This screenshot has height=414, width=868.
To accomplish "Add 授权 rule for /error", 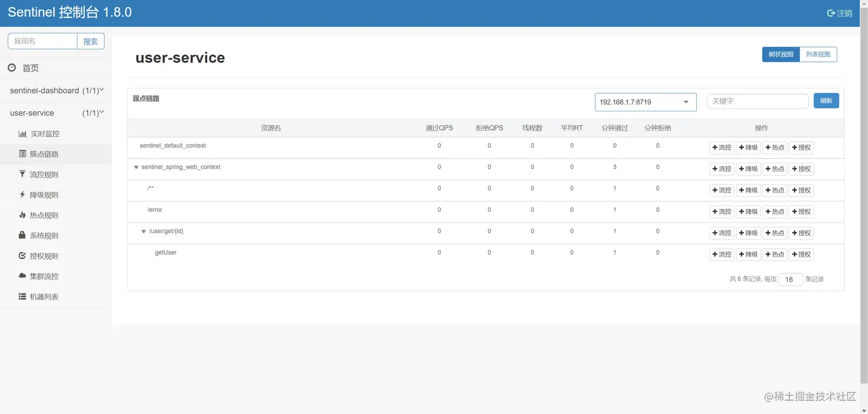I will pyautogui.click(x=801, y=212).
